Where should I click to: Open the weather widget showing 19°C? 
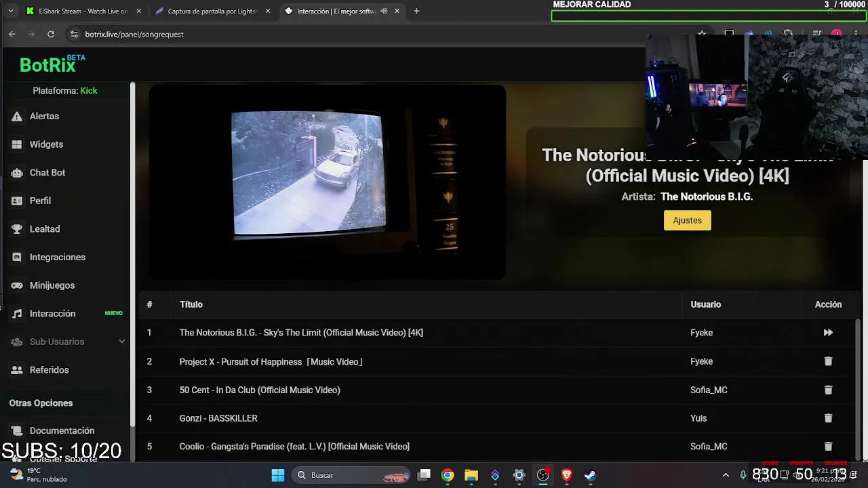pos(39,475)
